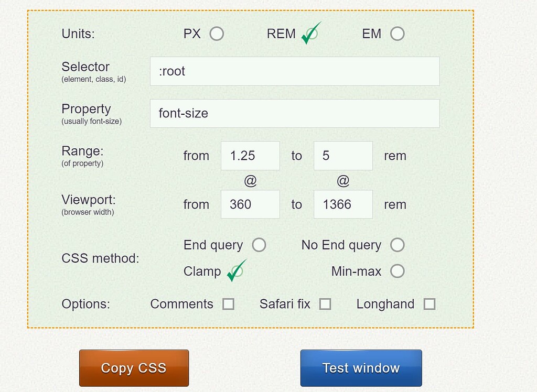Click the :root Selector text field
This screenshot has width=537, height=392.
coord(295,71)
